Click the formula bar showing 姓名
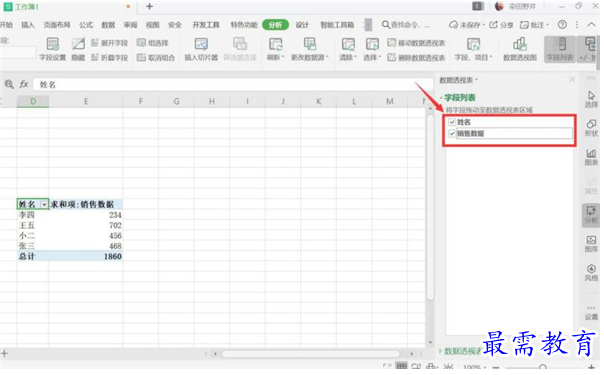Viewport: 604px width, 375px height. [x=233, y=84]
